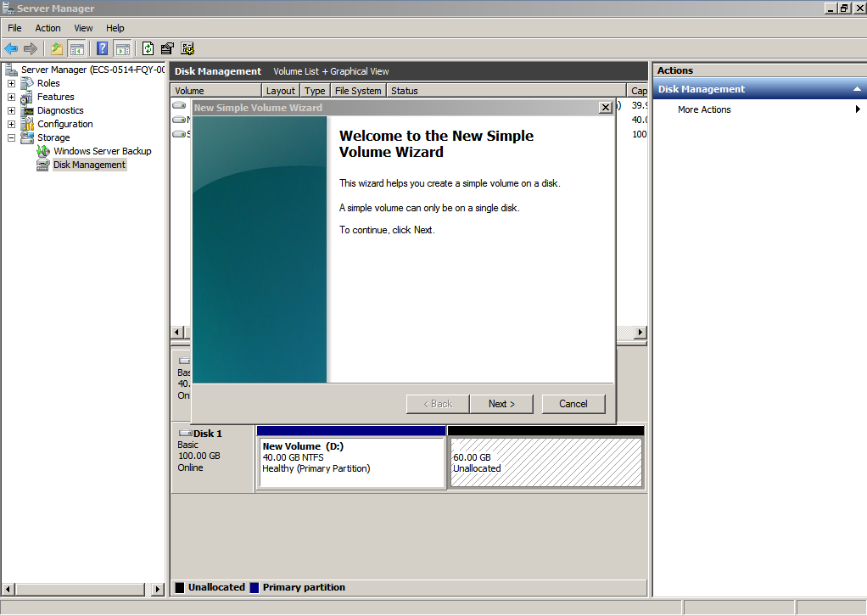Click the Diagnostics icon in the tree
This screenshot has width=867, height=616.
pyautogui.click(x=27, y=110)
